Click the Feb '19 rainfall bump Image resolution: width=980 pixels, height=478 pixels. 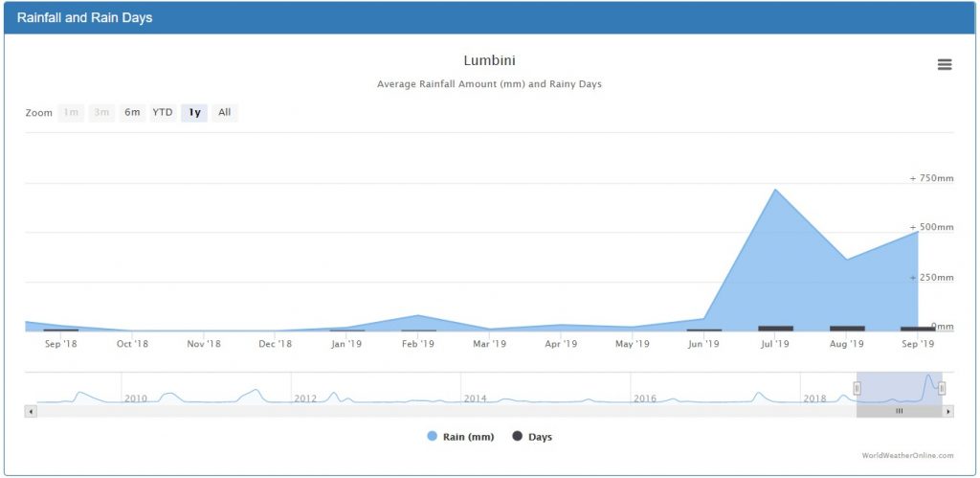pos(418,315)
